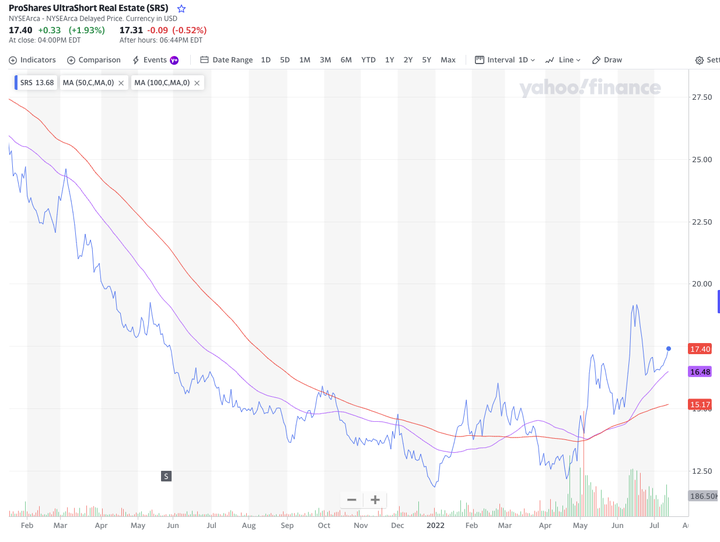Remove the MA (100,C,MA,0) indicator
This screenshot has width=720, height=542.
pyautogui.click(x=197, y=83)
